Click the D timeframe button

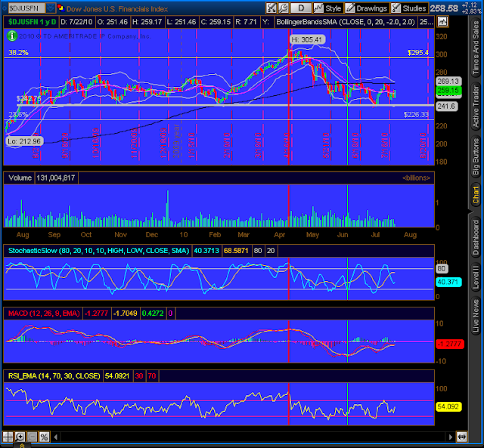pyautogui.click(x=301, y=8)
